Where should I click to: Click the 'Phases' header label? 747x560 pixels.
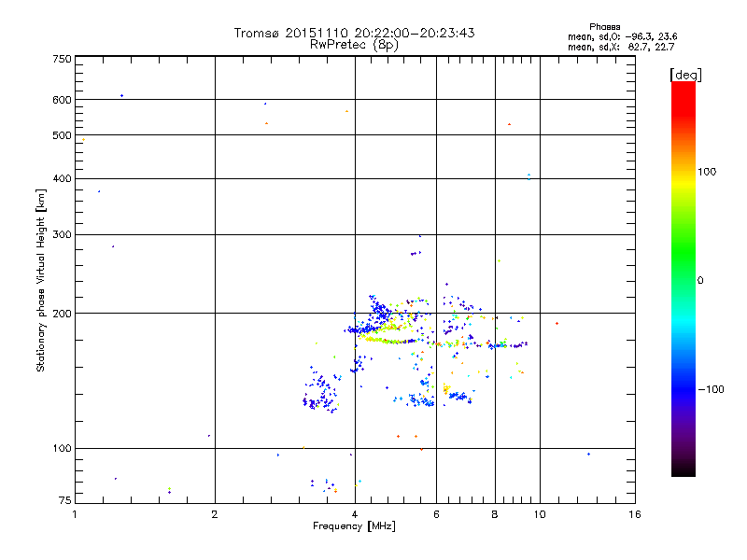point(604,27)
